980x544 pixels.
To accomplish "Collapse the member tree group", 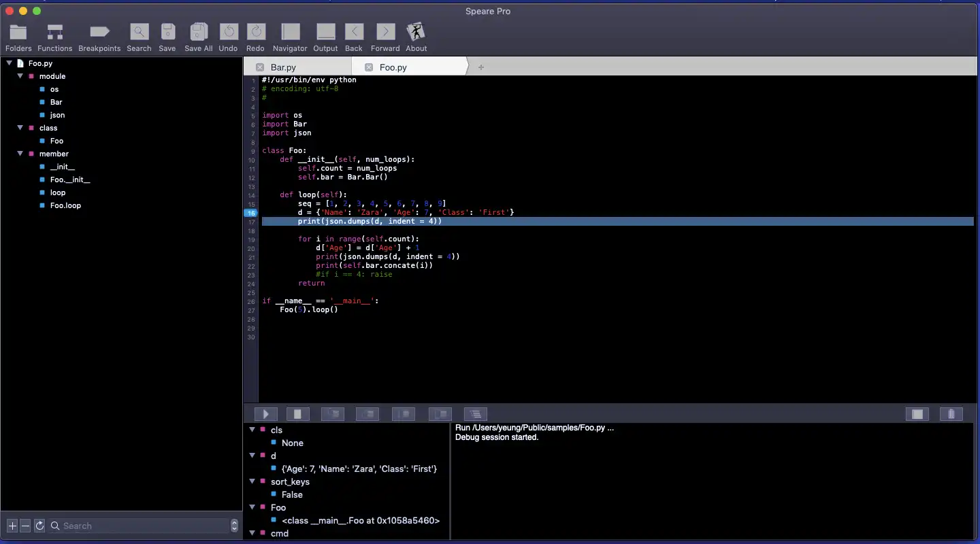I will coord(20,154).
